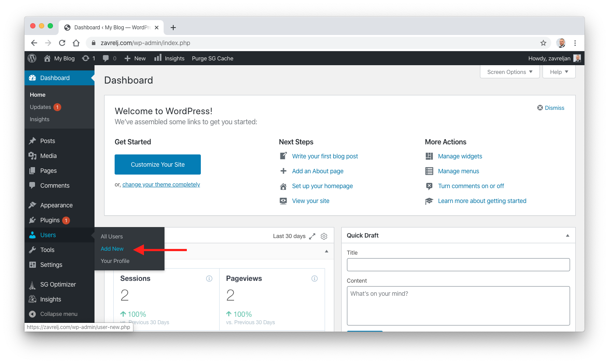Click the WordPress logo in admin bar
Image resolution: width=609 pixels, height=364 pixels.
click(x=32, y=58)
